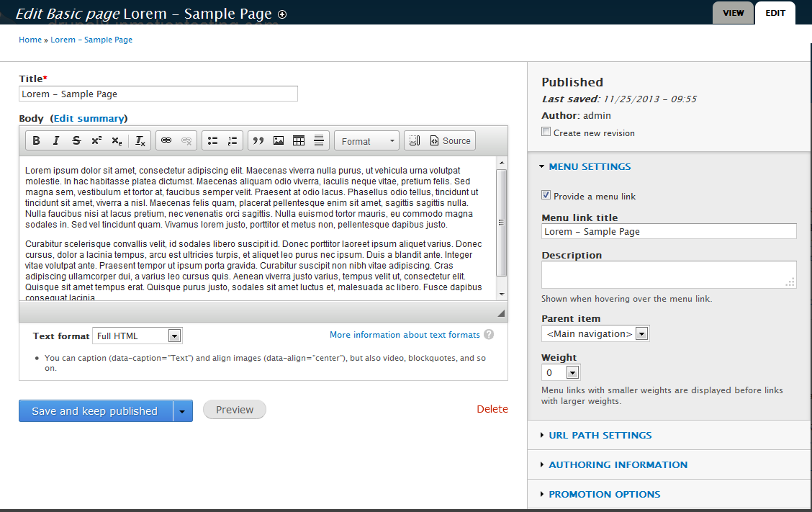Uncheck Provide a menu link
The image size is (812, 512).
(546, 195)
